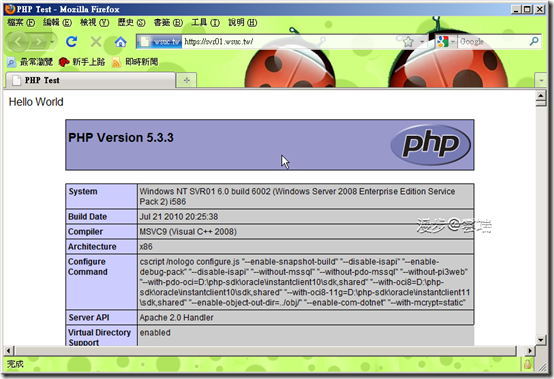Open the 最常瀏覽 bookmark folder
This screenshot has width=554, height=379.
click(30, 62)
